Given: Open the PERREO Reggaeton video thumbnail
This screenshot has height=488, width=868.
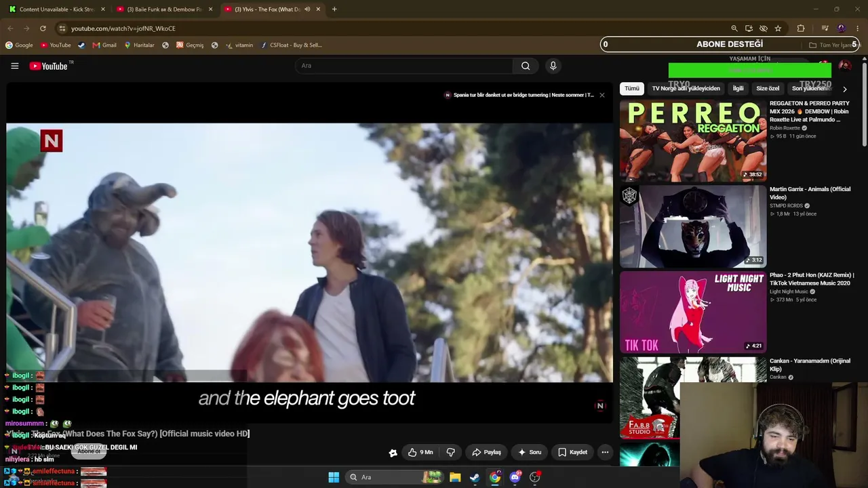Looking at the screenshot, I should 693,141.
